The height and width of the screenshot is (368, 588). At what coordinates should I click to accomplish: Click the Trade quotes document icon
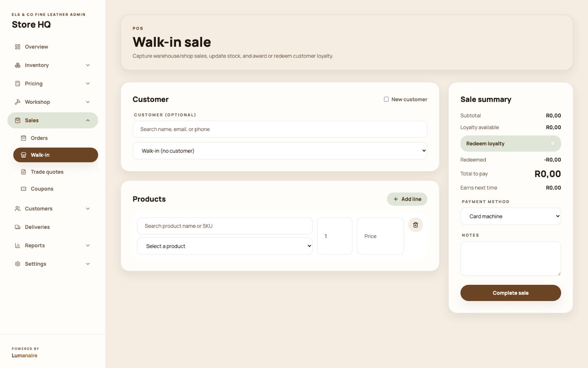tap(24, 172)
